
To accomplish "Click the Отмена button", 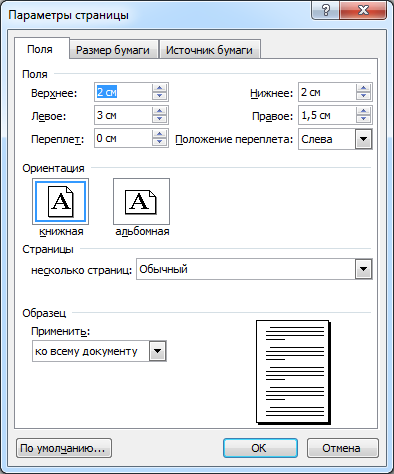I will tap(343, 448).
